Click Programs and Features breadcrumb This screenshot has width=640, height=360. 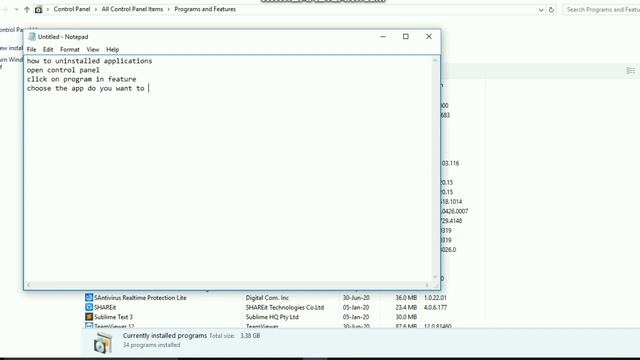205,9
